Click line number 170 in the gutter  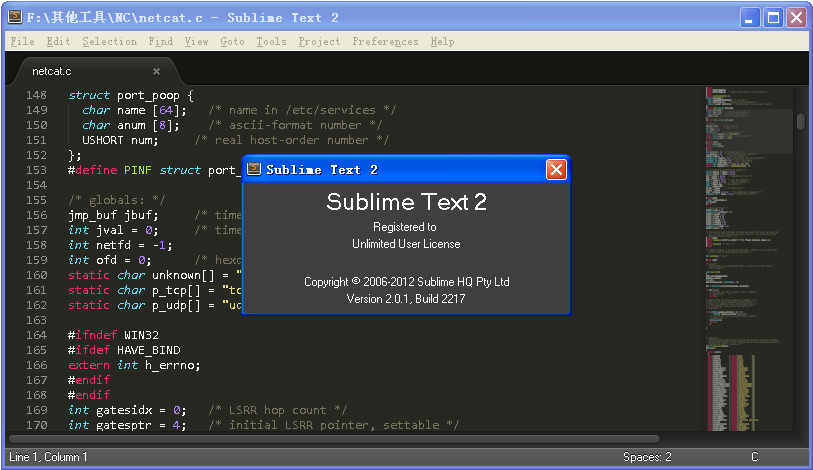tap(36, 425)
